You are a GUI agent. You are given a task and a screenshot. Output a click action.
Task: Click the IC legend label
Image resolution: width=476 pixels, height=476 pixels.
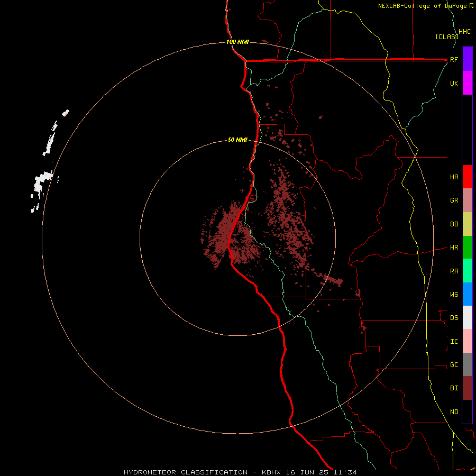coord(454,342)
